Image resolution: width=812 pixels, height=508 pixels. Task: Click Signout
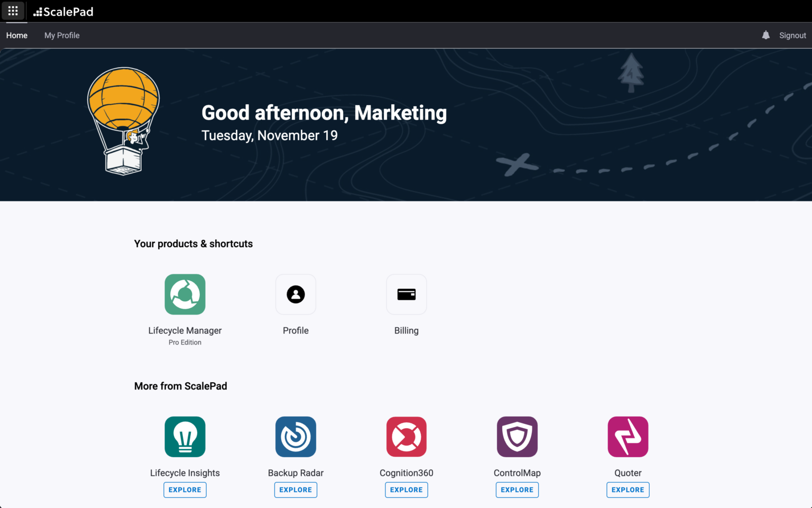click(x=792, y=35)
